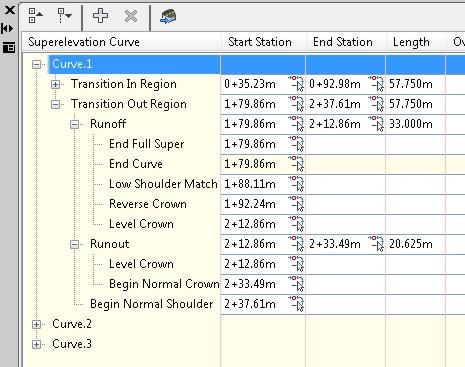Click the plus add icon in toolbar

tap(100, 16)
